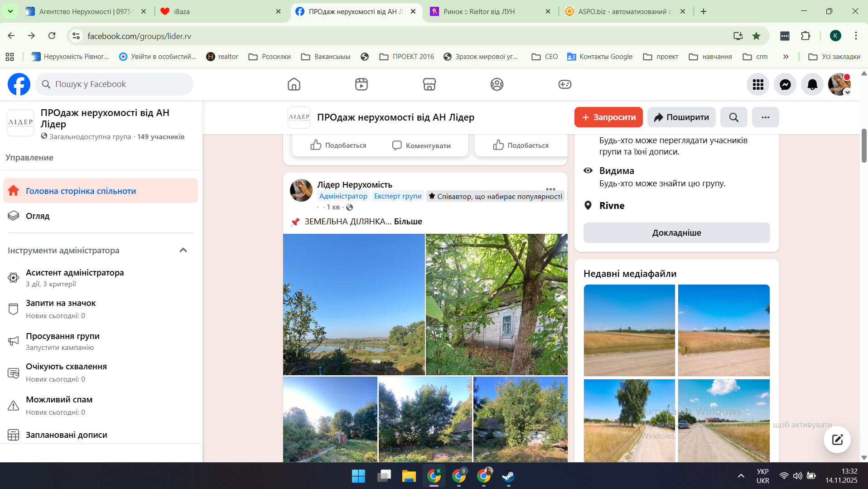Collapse Інструменти адміністратора section
868x489 pixels.
click(x=183, y=250)
